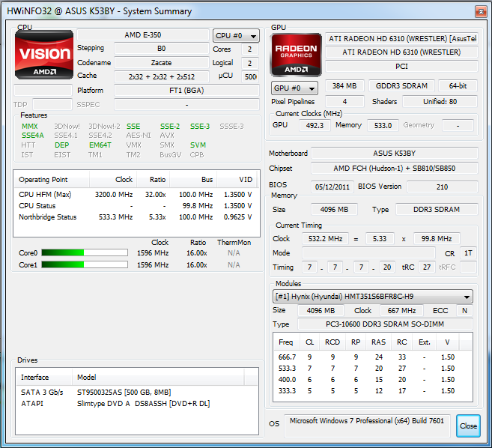The image size is (492, 448).
Task: Click the Core0 usage bar
Action: tap(85, 252)
